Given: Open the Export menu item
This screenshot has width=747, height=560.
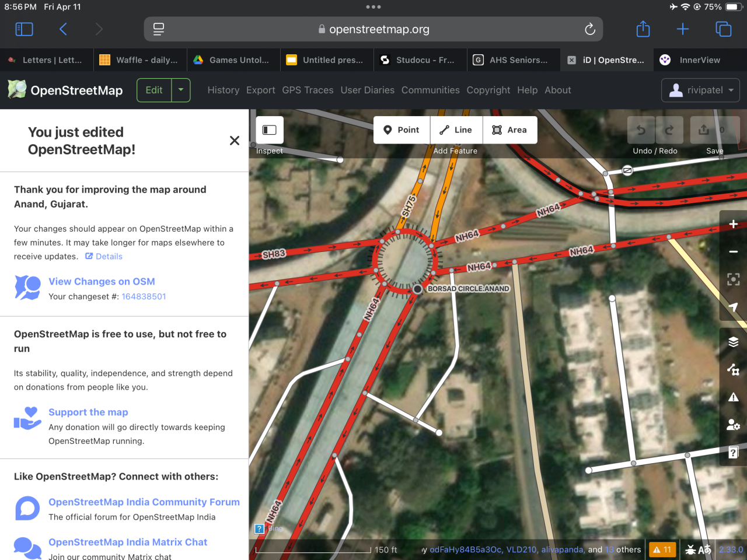Looking at the screenshot, I should pos(261,90).
